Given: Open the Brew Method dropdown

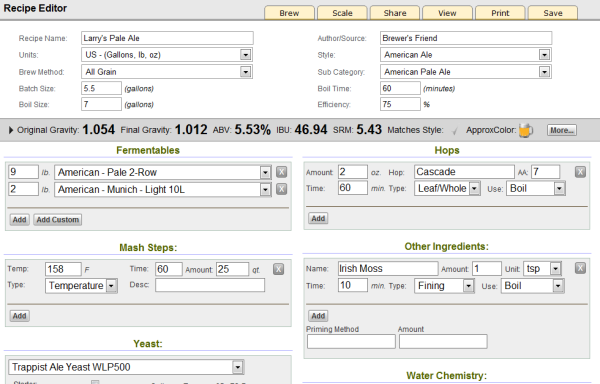Looking at the screenshot, I should click(167, 72).
